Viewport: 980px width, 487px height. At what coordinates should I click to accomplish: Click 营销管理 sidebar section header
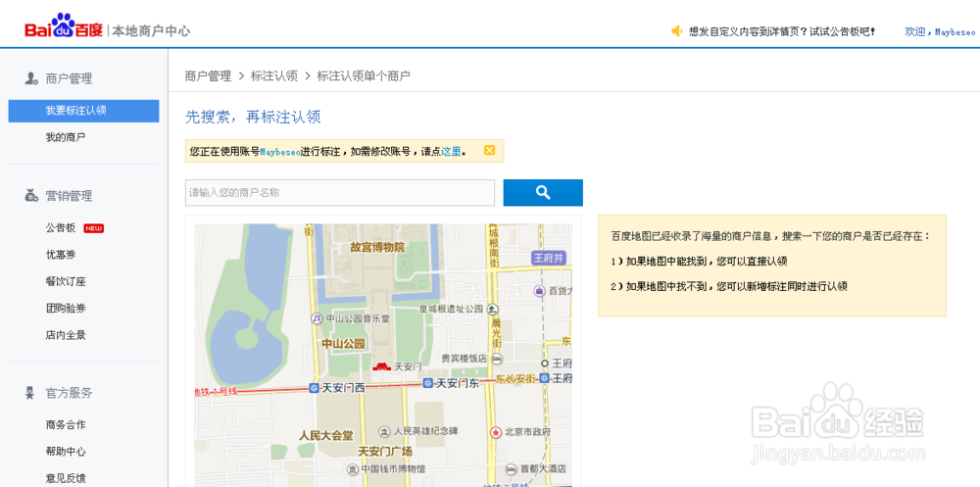pos(69,196)
